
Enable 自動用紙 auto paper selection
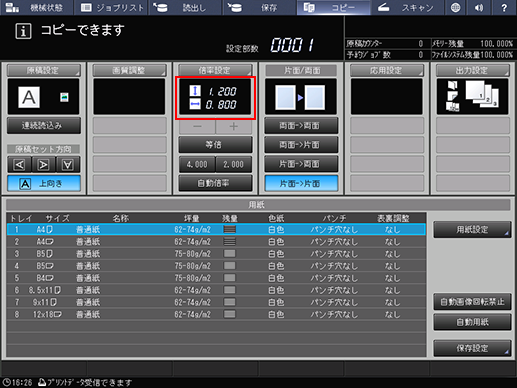[x=472, y=322]
